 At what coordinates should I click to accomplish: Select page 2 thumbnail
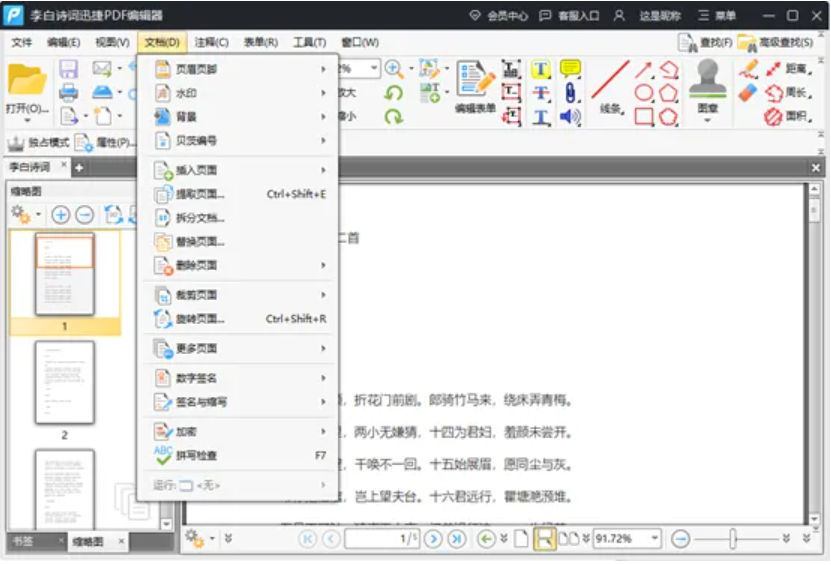(65, 380)
